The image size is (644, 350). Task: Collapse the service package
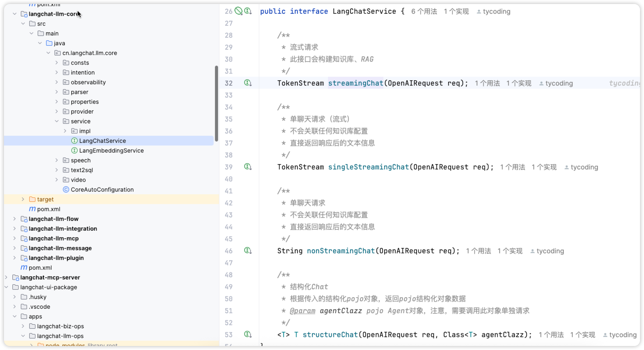[x=56, y=121]
